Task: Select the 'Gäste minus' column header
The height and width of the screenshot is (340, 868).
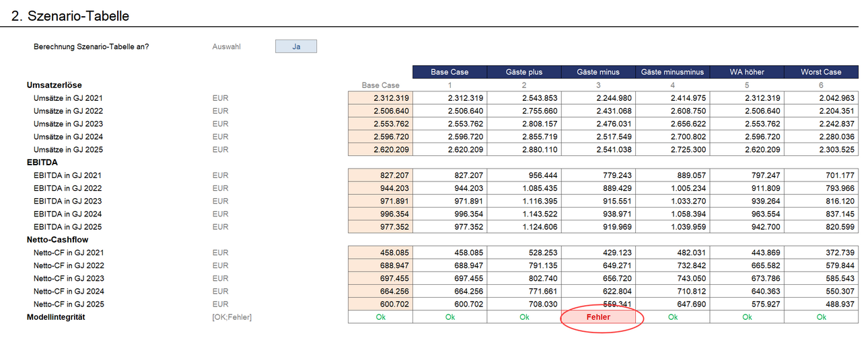Action: point(598,72)
